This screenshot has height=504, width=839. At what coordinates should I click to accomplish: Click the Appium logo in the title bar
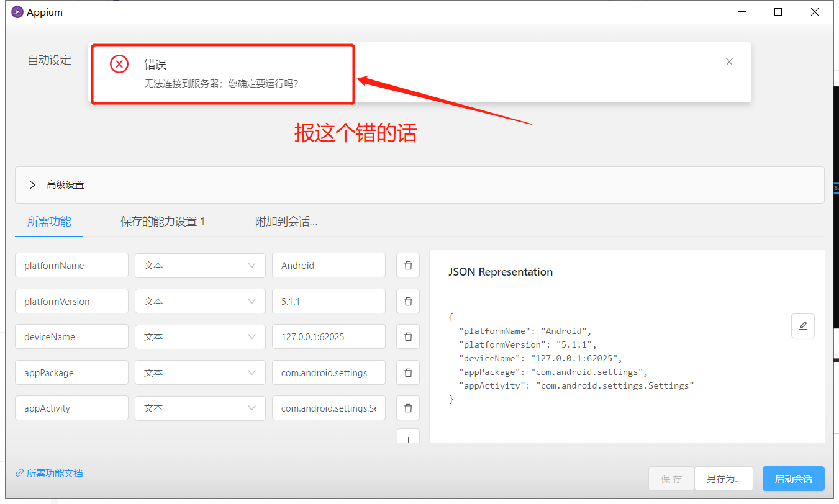[17, 12]
